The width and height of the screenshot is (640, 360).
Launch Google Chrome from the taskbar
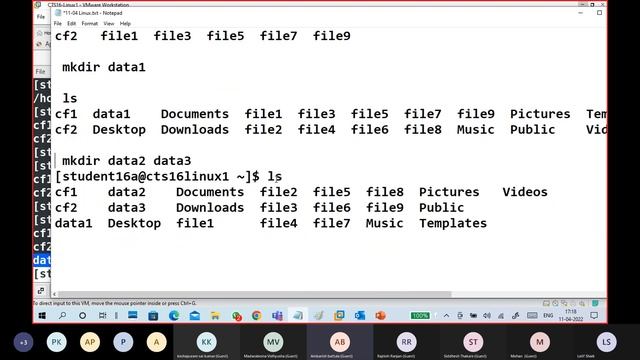coord(256,316)
